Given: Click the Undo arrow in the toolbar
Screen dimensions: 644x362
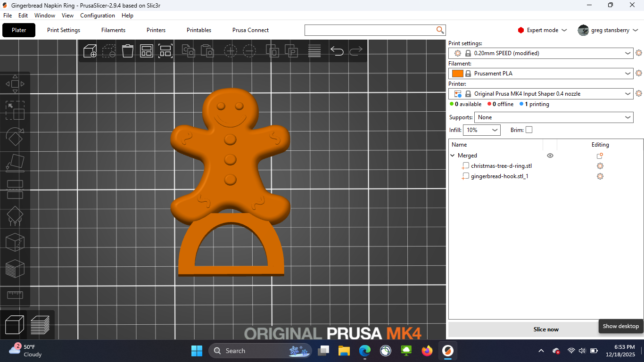Looking at the screenshot, I should click(337, 51).
